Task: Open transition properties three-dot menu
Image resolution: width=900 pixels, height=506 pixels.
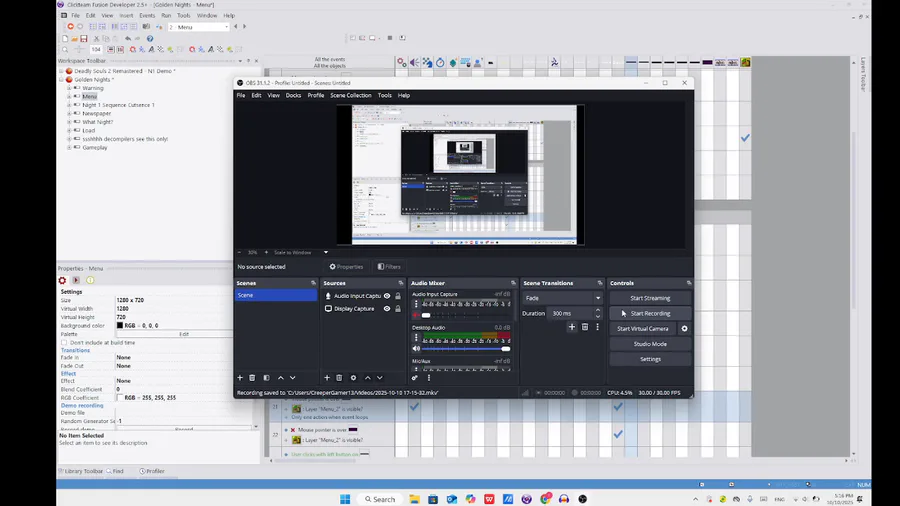Action: 598,327
